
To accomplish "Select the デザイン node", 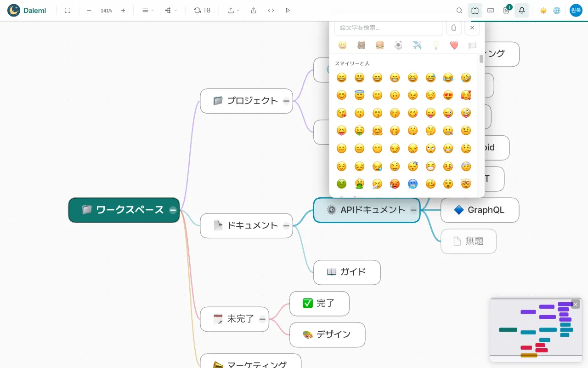I will 327,334.
